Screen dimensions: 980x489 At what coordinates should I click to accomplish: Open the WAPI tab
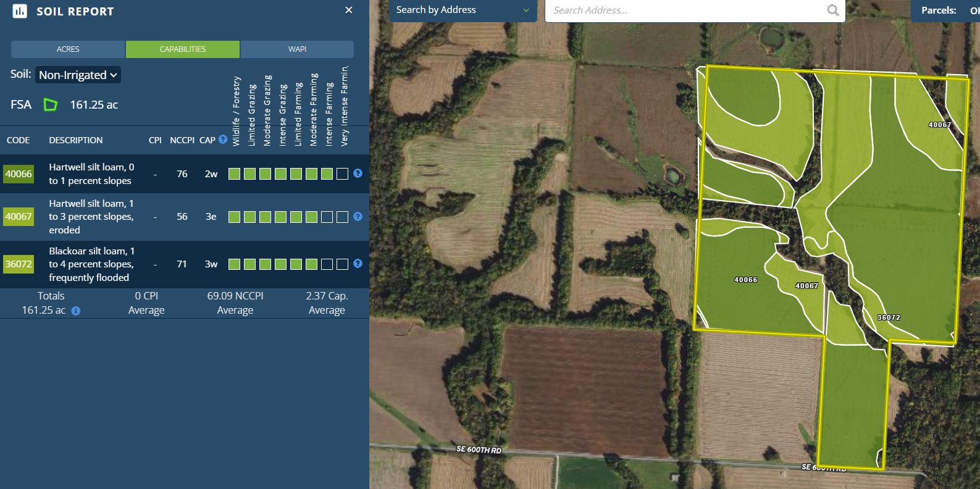click(297, 49)
